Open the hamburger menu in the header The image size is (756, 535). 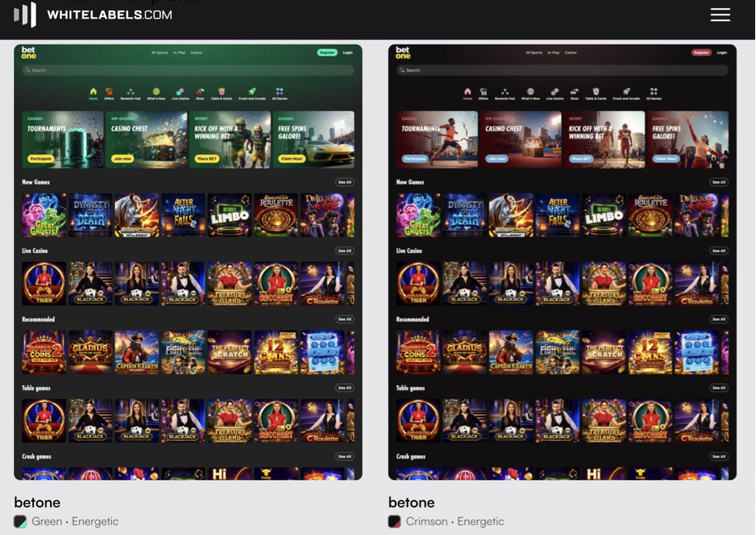click(720, 15)
